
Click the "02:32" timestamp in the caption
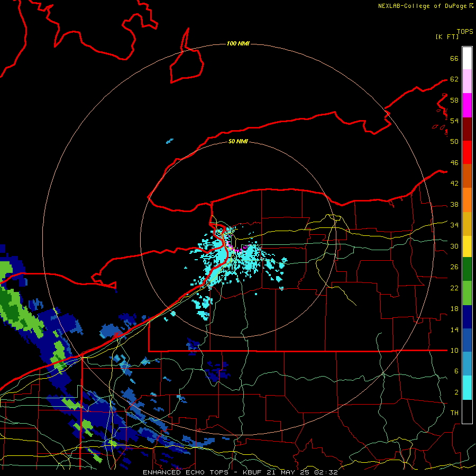point(326,472)
